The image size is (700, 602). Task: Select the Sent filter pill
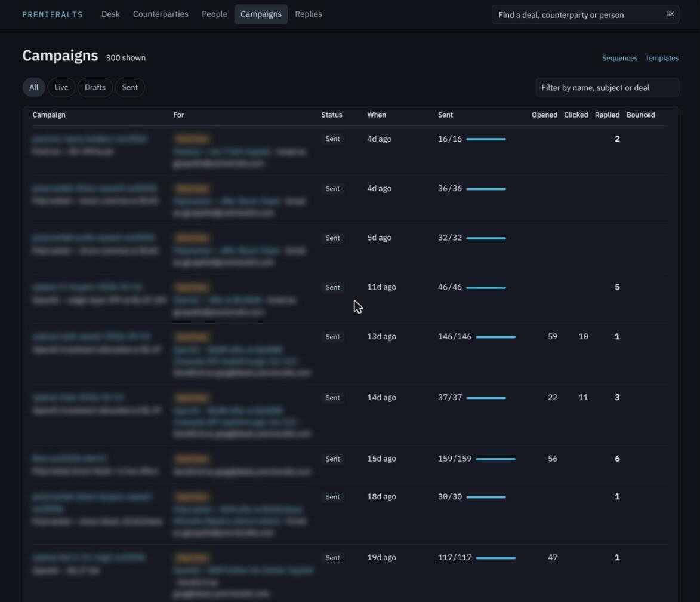click(130, 87)
